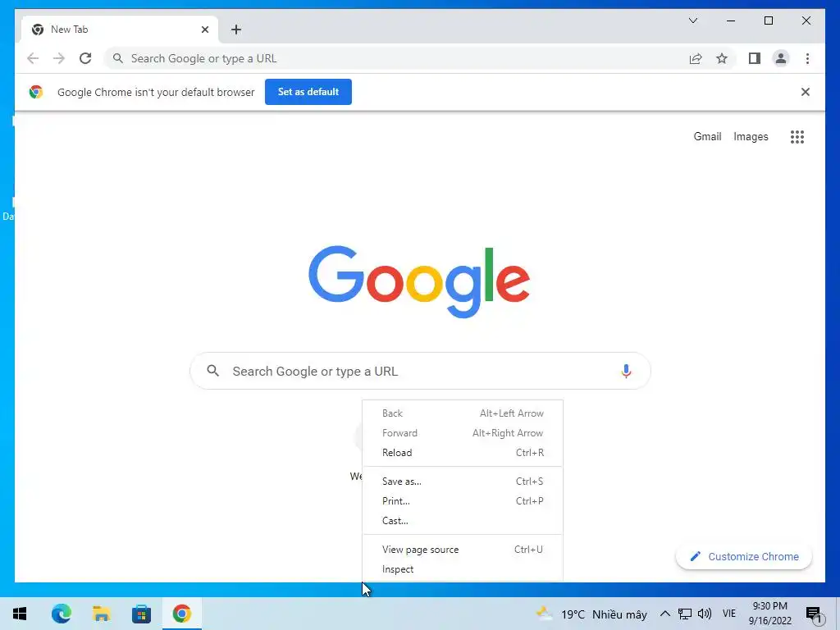Image resolution: width=840 pixels, height=630 pixels.
Task: Click the Google logo
Action: [419, 281]
